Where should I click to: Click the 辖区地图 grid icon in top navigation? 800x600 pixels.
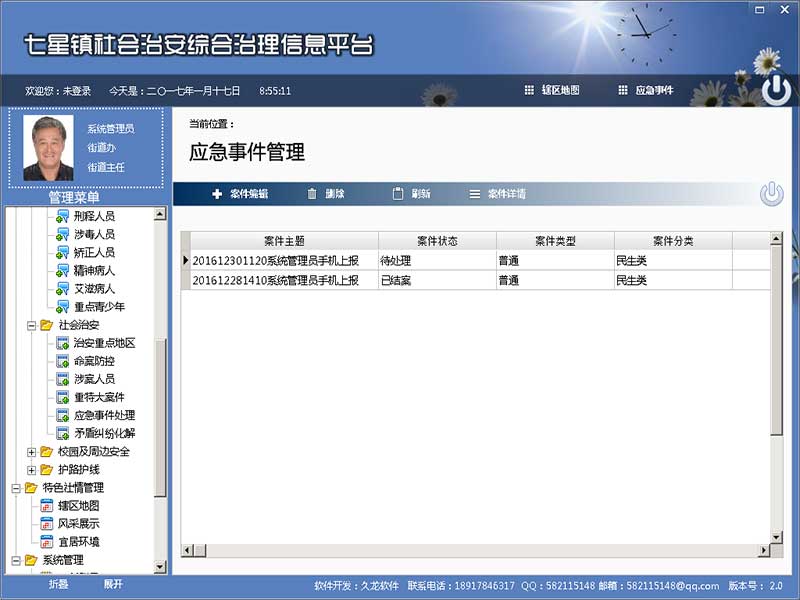coord(528,88)
